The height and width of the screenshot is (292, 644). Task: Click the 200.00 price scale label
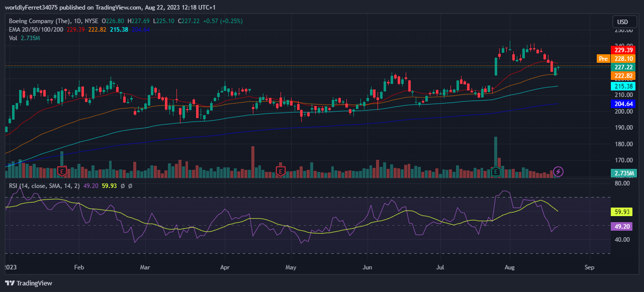click(x=623, y=112)
